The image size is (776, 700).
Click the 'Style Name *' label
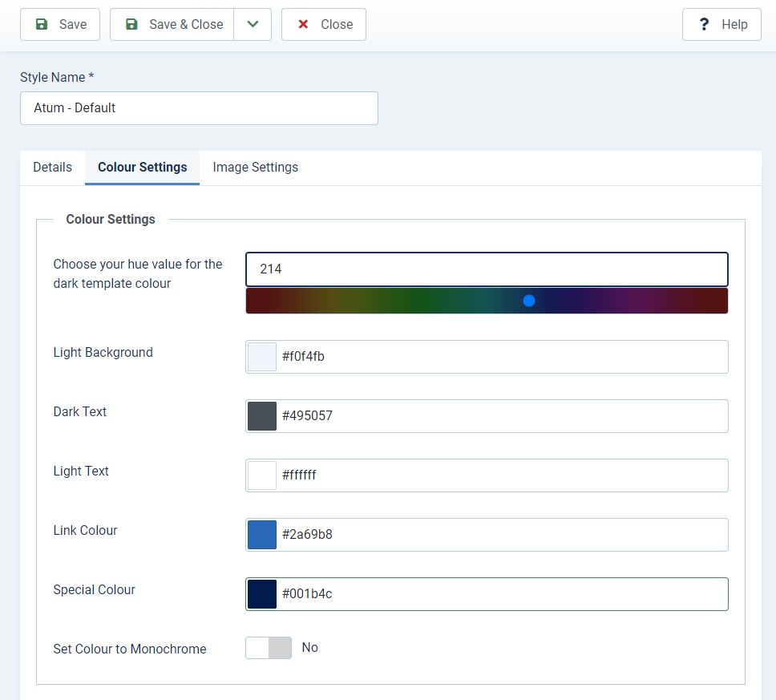tap(57, 78)
